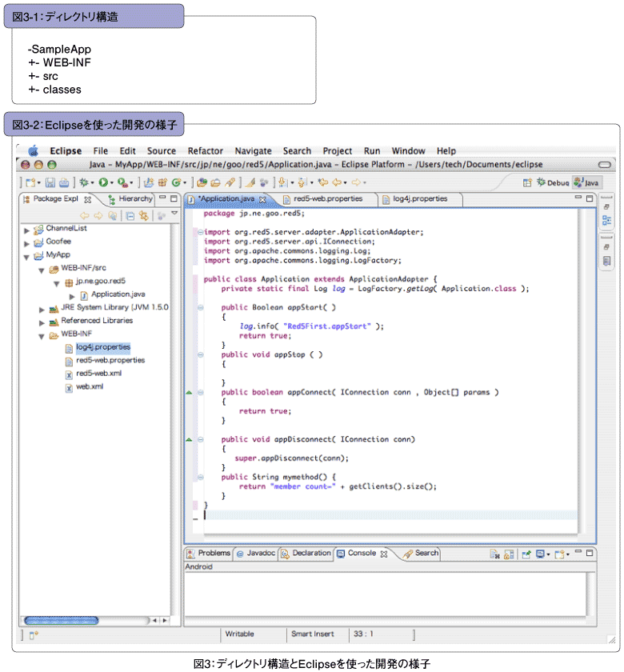This screenshot has height=672, width=624.
Task: Open the Package Explorer view menu triangle
Action: (174, 213)
